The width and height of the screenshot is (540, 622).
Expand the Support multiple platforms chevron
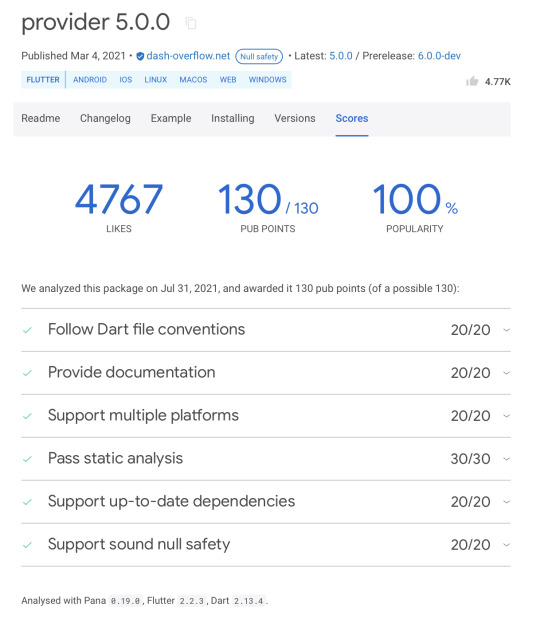(506, 416)
